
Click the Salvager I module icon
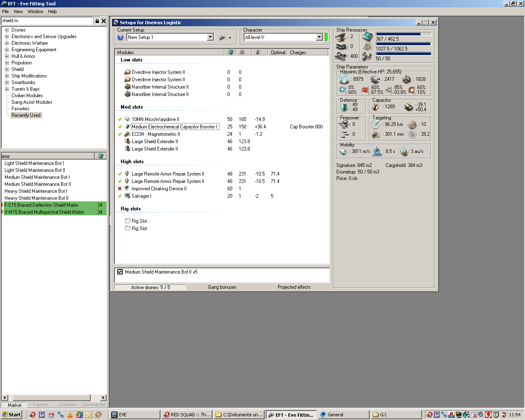point(127,196)
